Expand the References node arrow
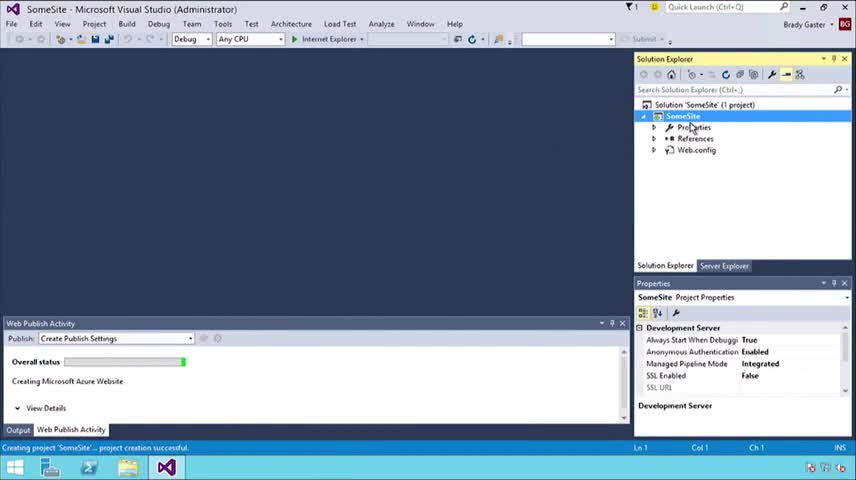The image size is (856, 480). pyautogui.click(x=654, y=139)
